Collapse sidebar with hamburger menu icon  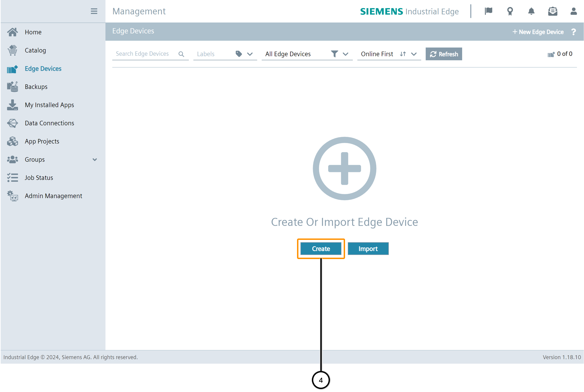pyautogui.click(x=94, y=11)
